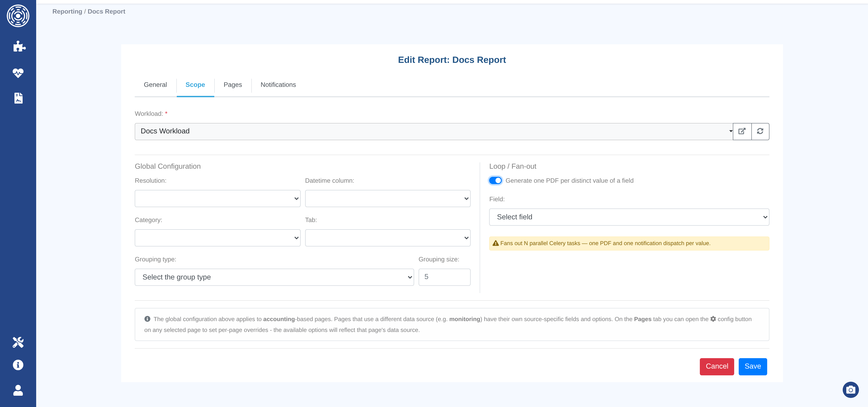
Task: Switch to the Notifications tab
Action: [x=278, y=85]
